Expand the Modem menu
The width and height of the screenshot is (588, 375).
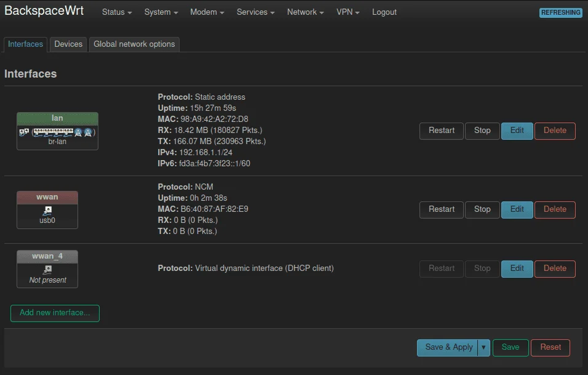coord(207,12)
